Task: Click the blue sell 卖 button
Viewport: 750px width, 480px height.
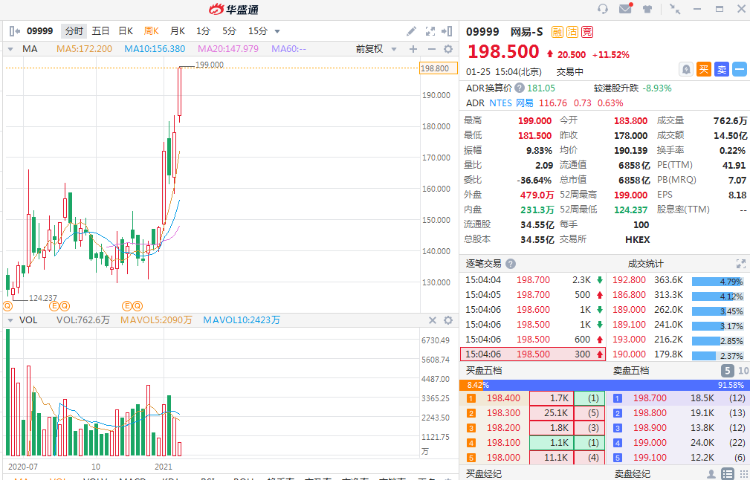Action: click(x=721, y=69)
